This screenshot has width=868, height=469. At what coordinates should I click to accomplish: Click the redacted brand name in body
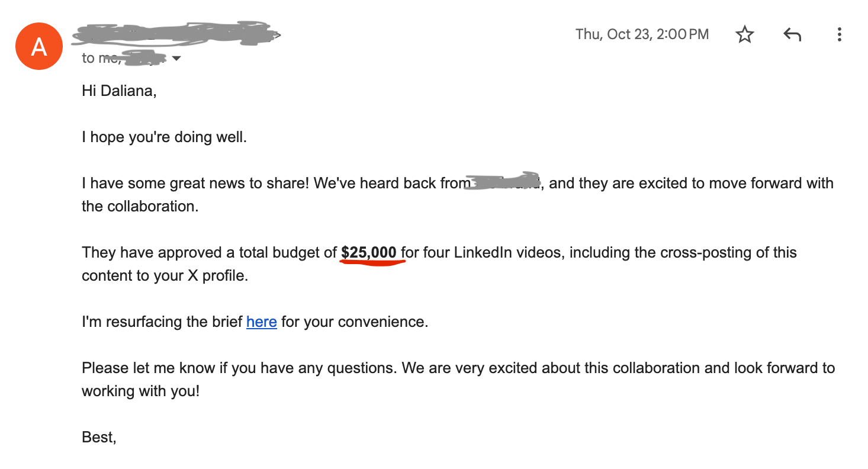pos(503,182)
